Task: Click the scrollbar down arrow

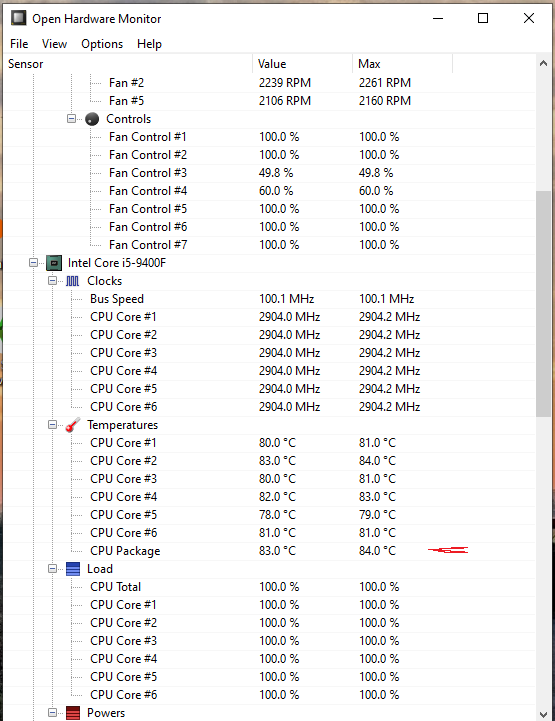Action: [543, 714]
